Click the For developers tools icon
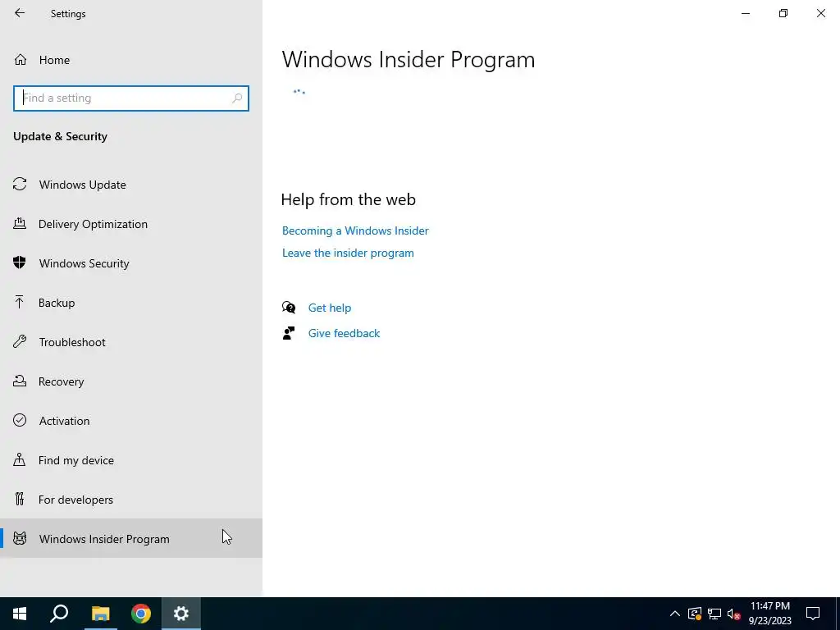This screenshot has height=630, width=840. coord(20,500)
